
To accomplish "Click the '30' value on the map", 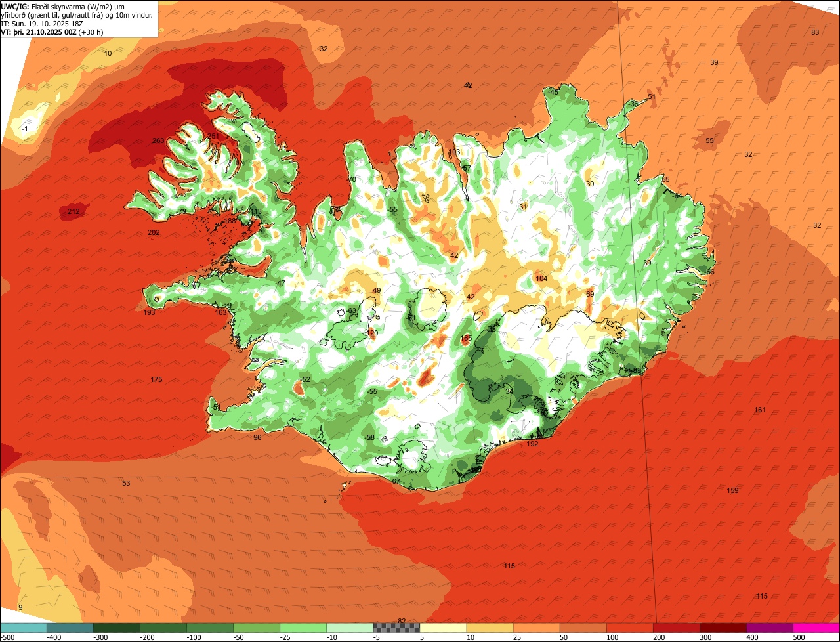I will 590,184.
